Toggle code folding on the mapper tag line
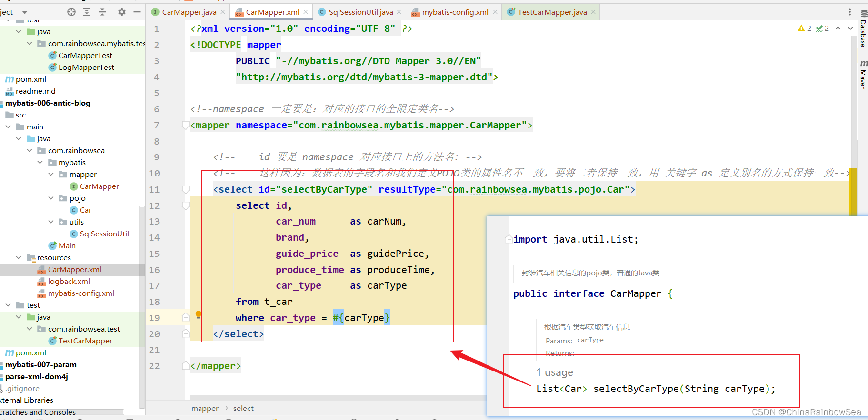 186,126
